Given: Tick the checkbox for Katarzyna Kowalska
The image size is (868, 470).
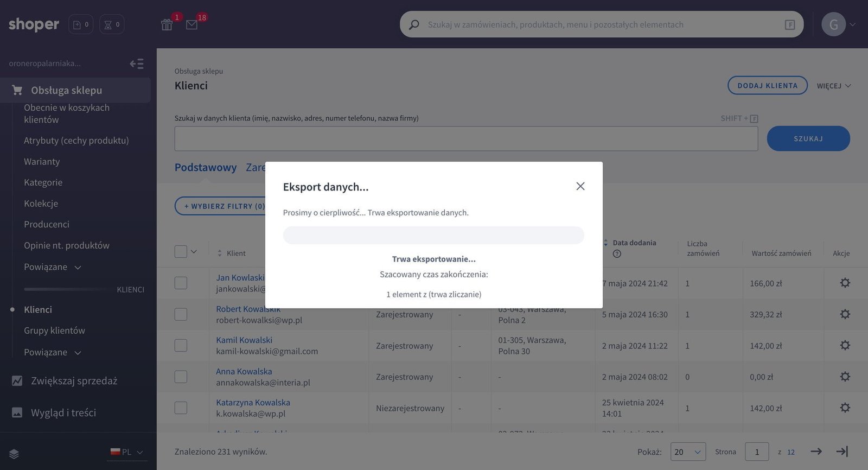Looking at the screenshot, I should pos(181,408).
